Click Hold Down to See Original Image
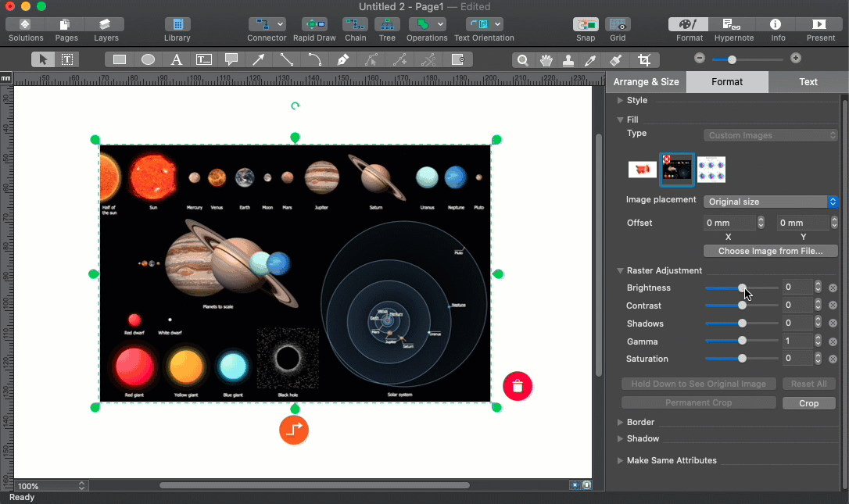Image resolution: width=849 pixels, height=504 pixels. (x=698, y=384)
